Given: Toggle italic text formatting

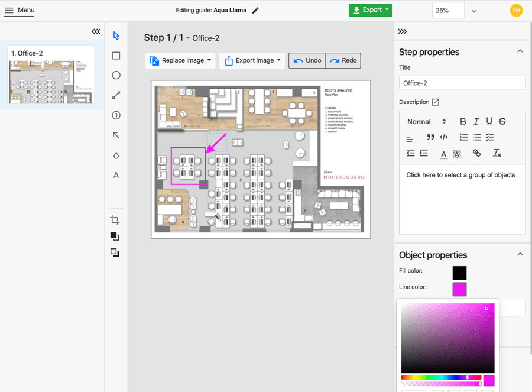Looking at the screenshot, I should (x=476, y=121).
